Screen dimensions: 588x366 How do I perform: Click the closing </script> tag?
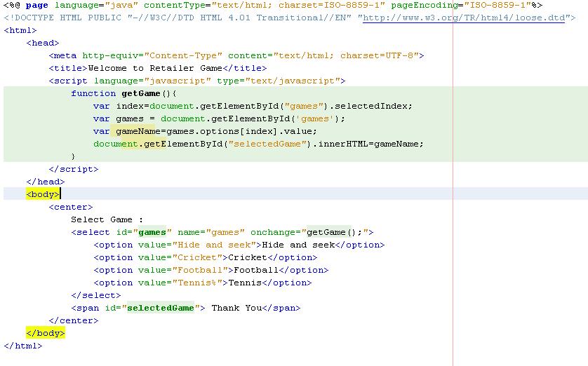(74, 169)
